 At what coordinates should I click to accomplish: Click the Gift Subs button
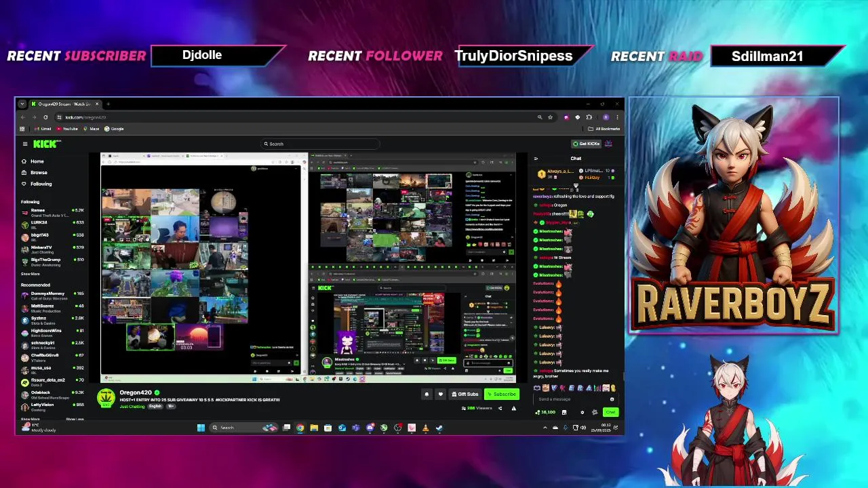click(465, 394)
